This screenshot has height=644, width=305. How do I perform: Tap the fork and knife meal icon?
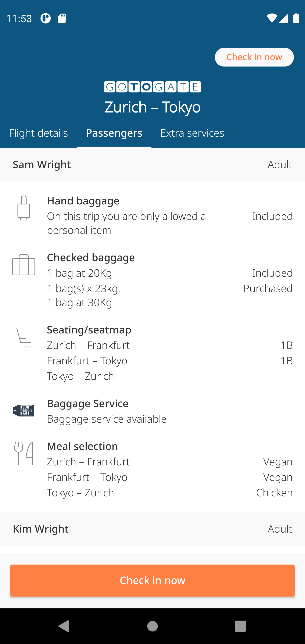[x=24, y=453]
